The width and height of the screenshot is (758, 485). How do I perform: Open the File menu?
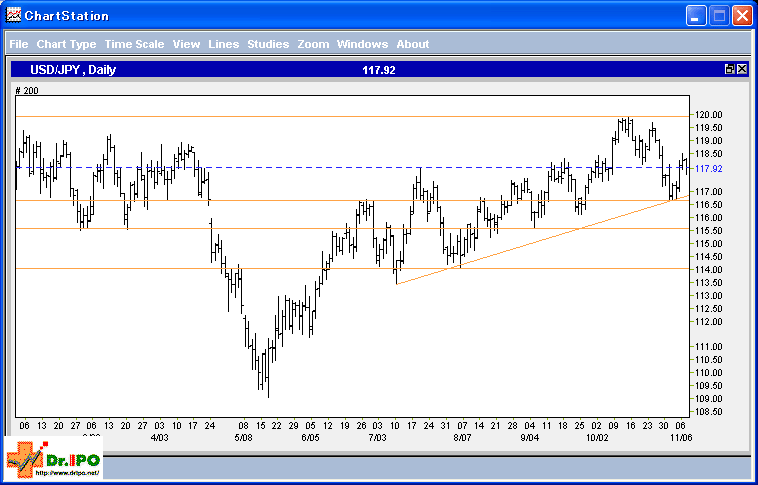pyautogui.click(x=18, y=44)
